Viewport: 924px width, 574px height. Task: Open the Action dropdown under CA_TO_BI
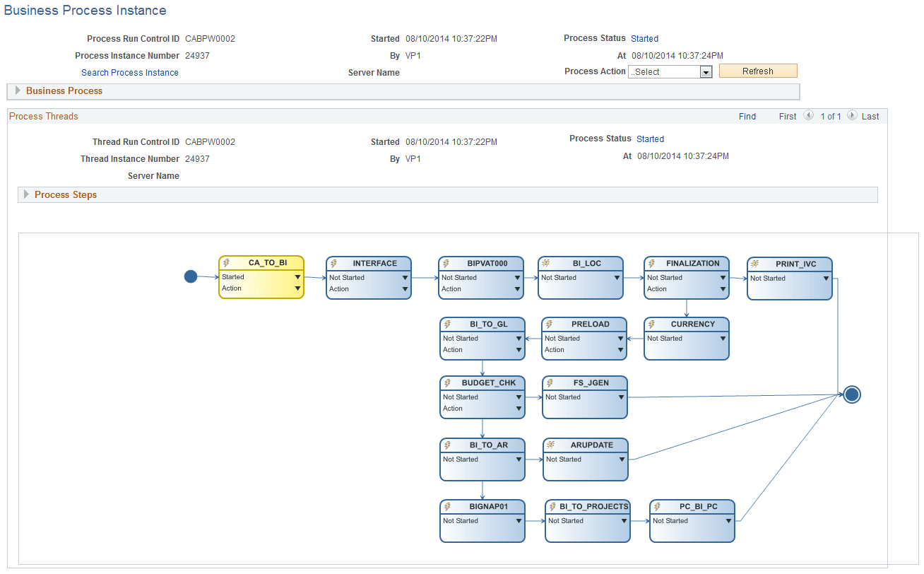[x=297, y=288]
